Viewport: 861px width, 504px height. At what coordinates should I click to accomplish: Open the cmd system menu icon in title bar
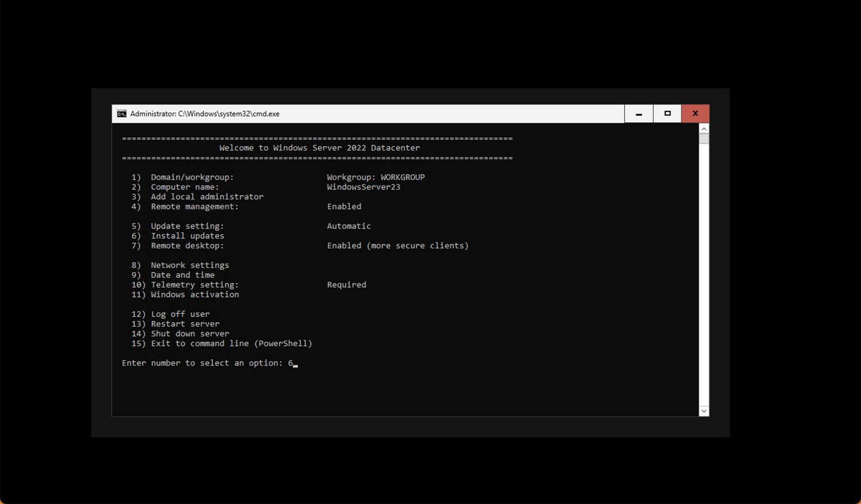(x=122, y=114)
